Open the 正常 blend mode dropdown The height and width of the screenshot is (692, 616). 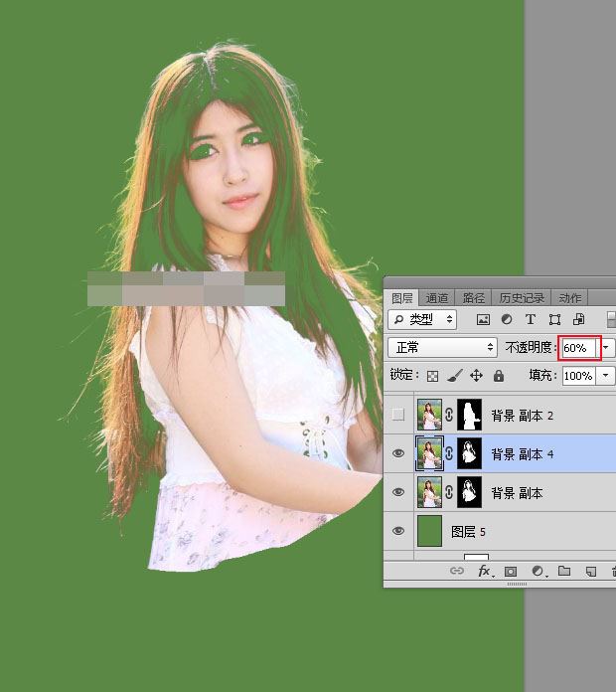(443, 348)
